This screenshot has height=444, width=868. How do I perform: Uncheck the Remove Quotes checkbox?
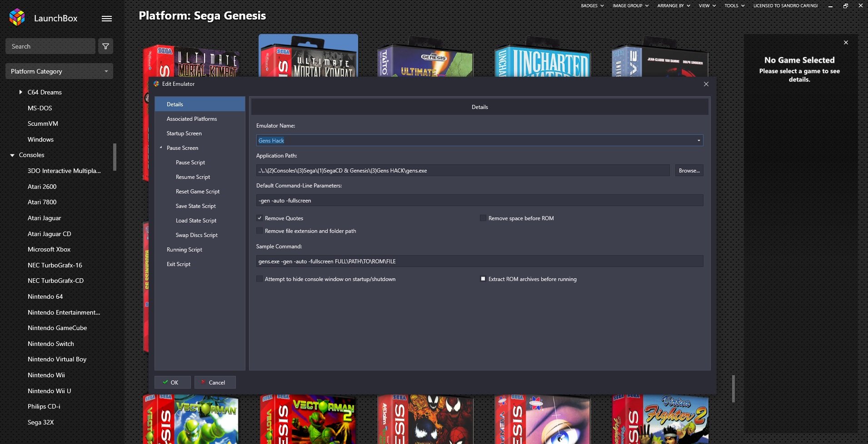(259, 218)
